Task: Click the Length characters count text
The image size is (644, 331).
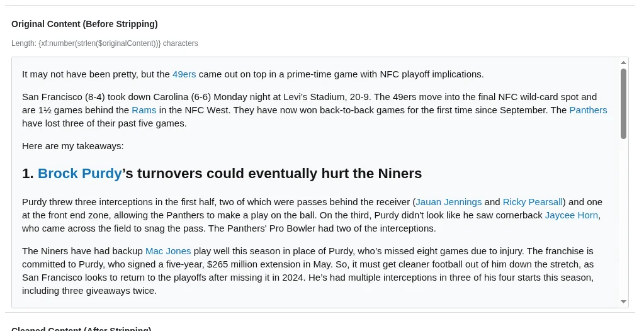Action: point(105,43)
